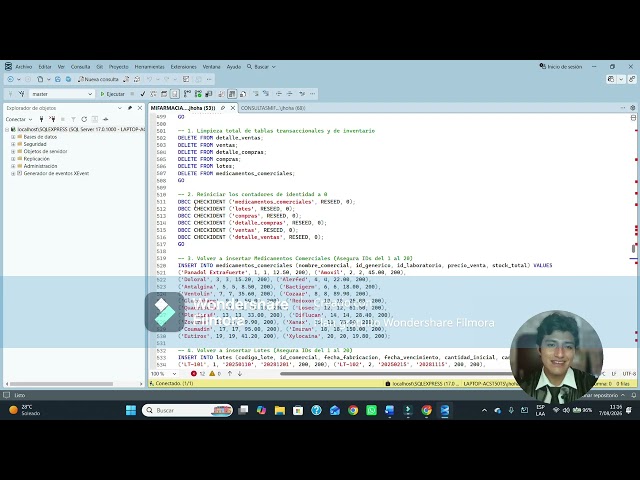Click the save all icon
Viewport: 640px width, 480px height.
69,79
